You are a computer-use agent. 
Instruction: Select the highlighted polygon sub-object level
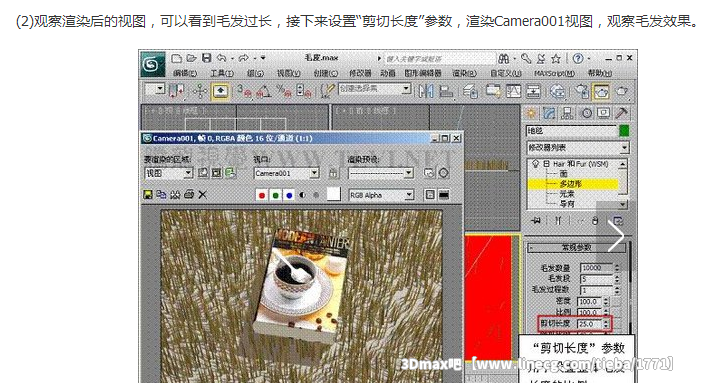tap(573, 184)
